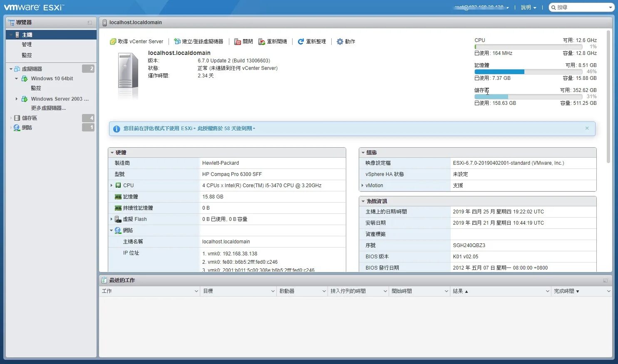Click the CPU usage bar
Viewport: 618px width, 364px height.
[528, 47]
